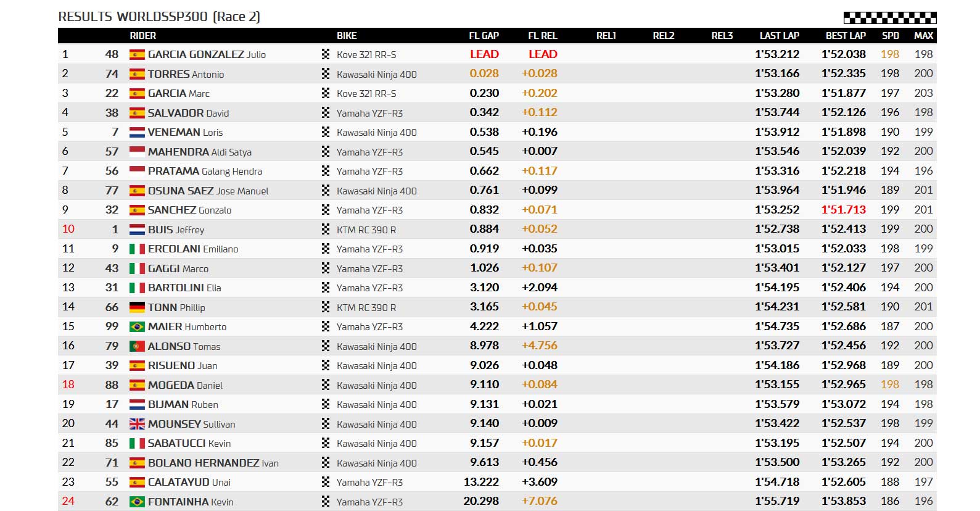This screenshot has height=511, width=980.
Task: Click the checkered flag icon in SALVADOR David's row
Action: pos(326,113)
